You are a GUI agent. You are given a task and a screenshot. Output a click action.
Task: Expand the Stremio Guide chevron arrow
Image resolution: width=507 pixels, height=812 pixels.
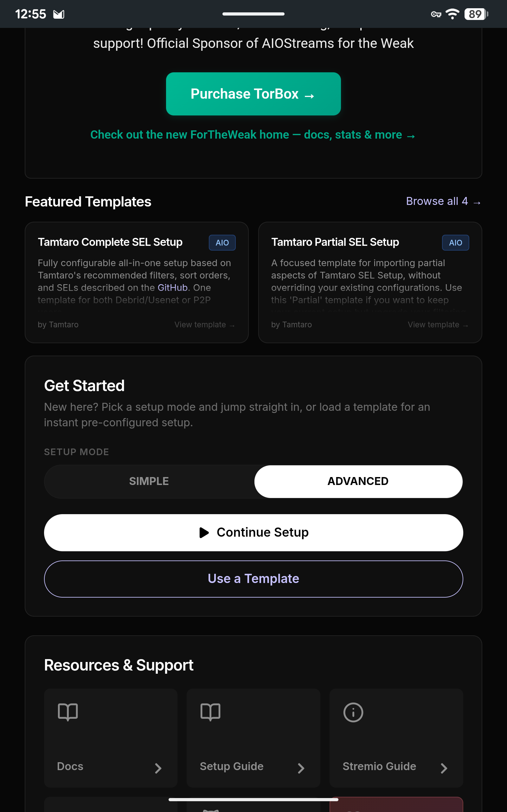[x=444, y=768]
